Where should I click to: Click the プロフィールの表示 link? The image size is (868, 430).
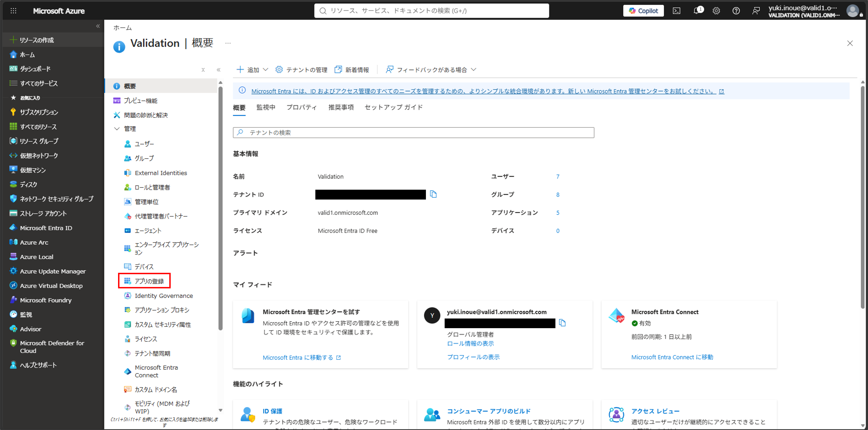(x=473, y=357)
